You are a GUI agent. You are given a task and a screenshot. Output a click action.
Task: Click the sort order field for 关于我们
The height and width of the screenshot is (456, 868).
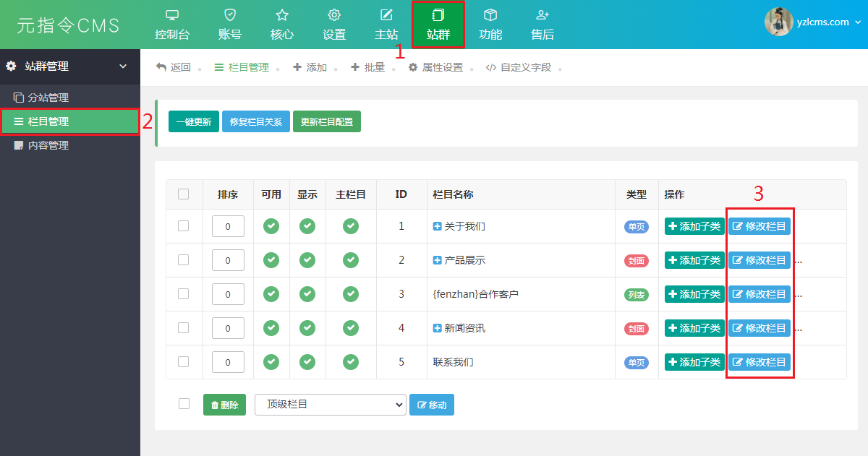click(x=228, y=226)
